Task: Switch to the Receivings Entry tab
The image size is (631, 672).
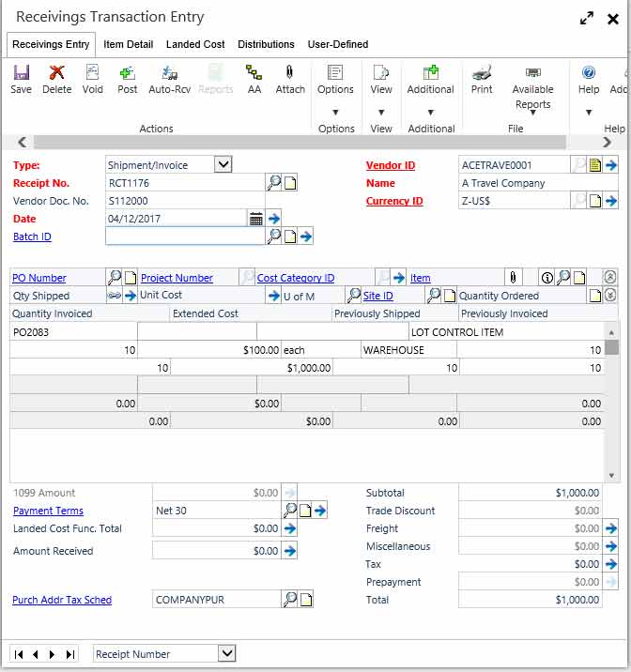Action: [x=51, y=44]
